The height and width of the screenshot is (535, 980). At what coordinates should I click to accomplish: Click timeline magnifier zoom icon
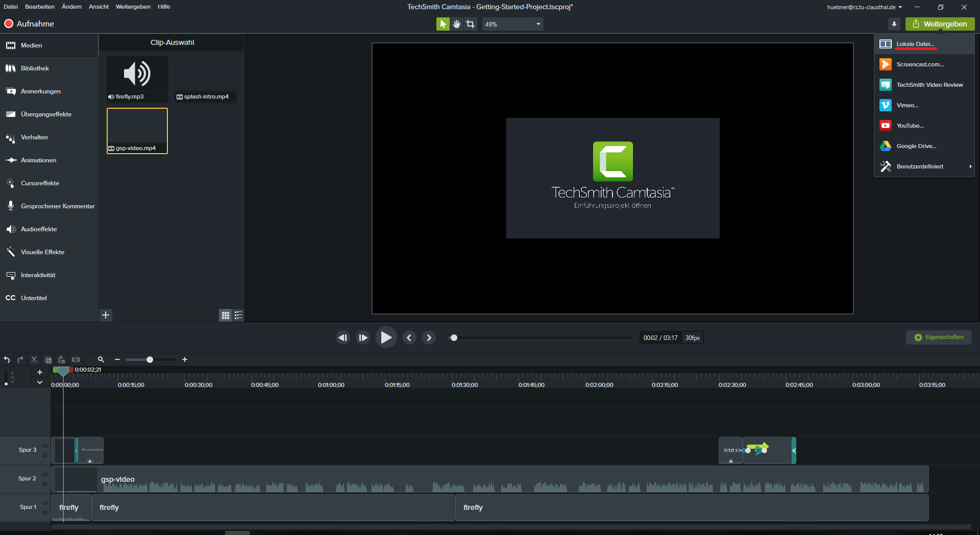(101, 360)
